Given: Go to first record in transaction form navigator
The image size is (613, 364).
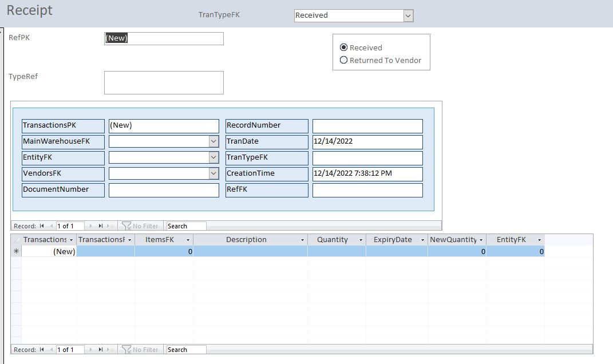Looking at the screenshot, I should point(42,226).
